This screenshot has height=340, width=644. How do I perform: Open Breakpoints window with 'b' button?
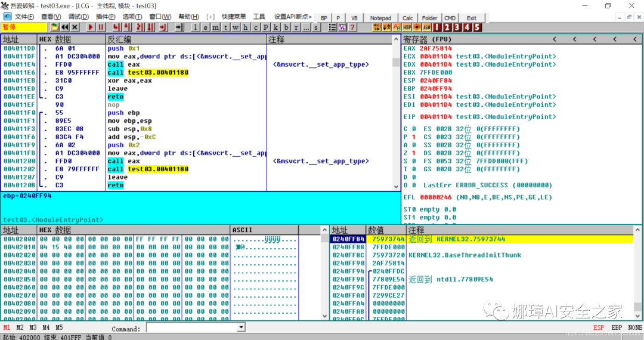[x=286, y=27]
